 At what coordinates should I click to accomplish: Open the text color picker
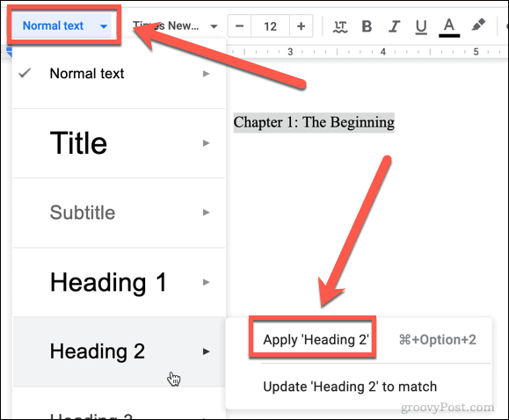pyautogui.click(x=449, y=27)
